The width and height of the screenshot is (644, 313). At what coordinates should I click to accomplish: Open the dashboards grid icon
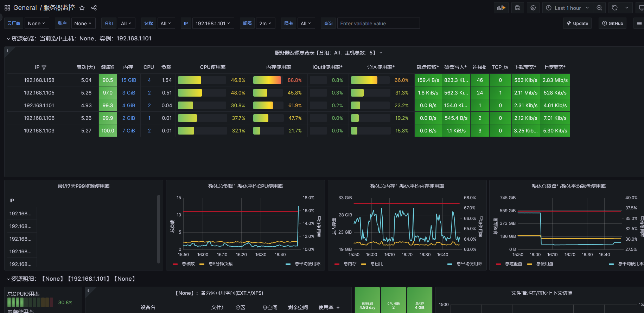point(7,8)
